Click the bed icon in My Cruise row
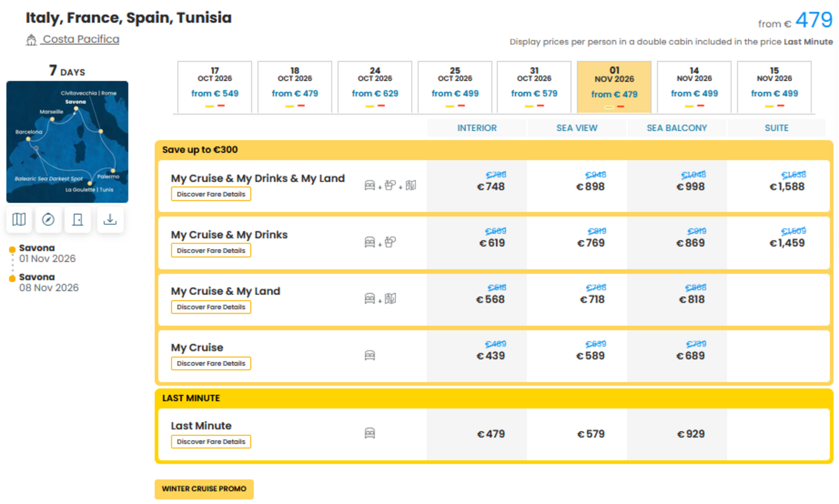The image size is (839, 504). [370, 356]
